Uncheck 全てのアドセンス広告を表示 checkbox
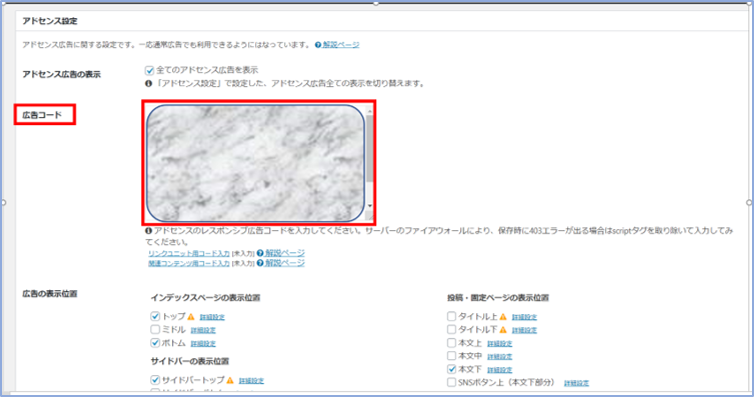Screen dimensions: 754x397 click(x=150, y=71)
